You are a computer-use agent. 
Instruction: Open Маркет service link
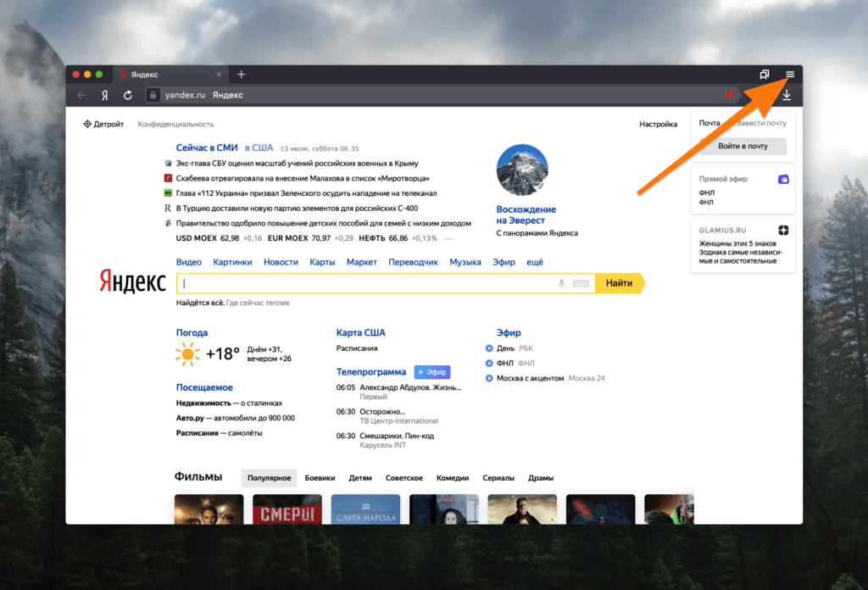[x=361, y=262]
